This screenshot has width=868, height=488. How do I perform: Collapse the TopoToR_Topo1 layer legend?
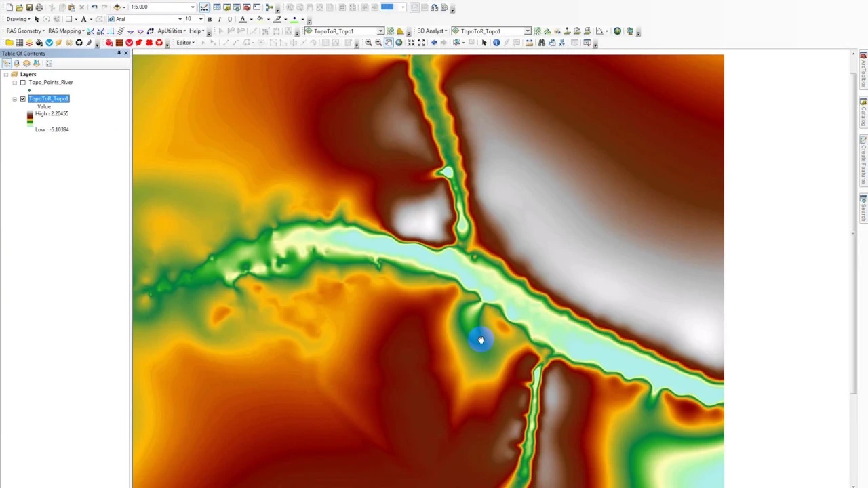pos(14,99)
